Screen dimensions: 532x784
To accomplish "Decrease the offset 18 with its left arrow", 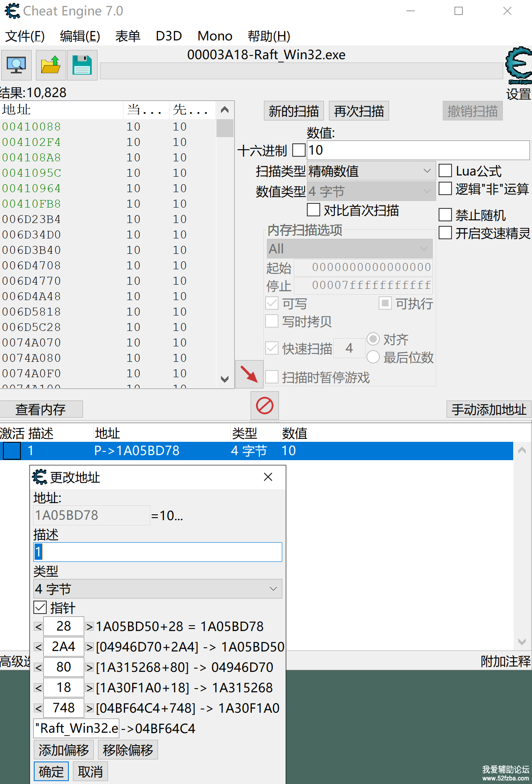I will click(x=38, y=688).
